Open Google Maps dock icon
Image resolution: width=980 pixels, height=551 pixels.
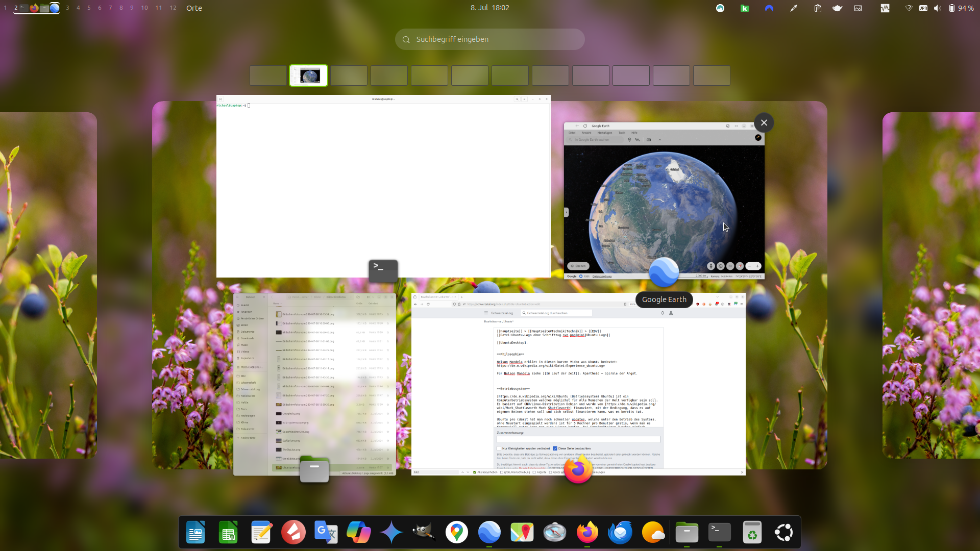tap(456, 533)
